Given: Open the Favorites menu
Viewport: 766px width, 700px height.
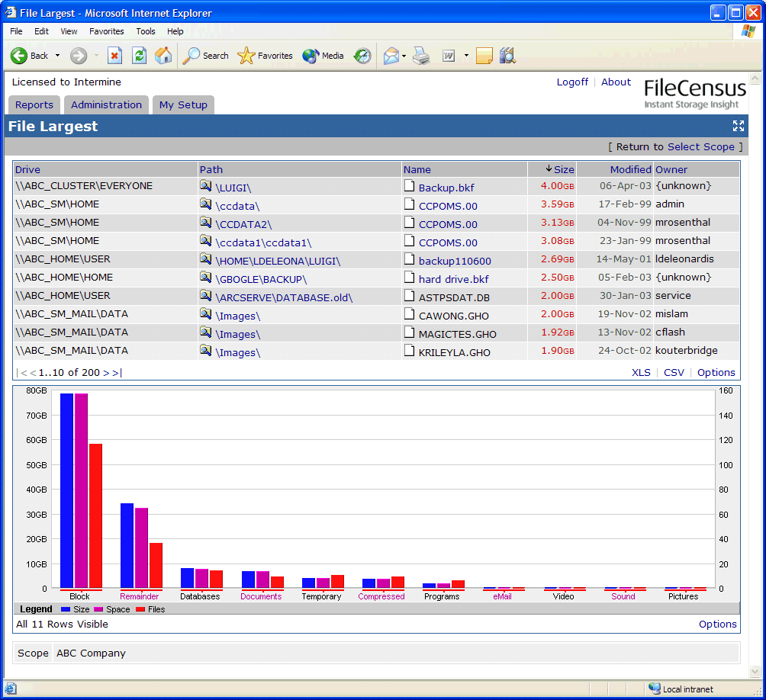Looking at the screenshot, I should click(107, 31).
